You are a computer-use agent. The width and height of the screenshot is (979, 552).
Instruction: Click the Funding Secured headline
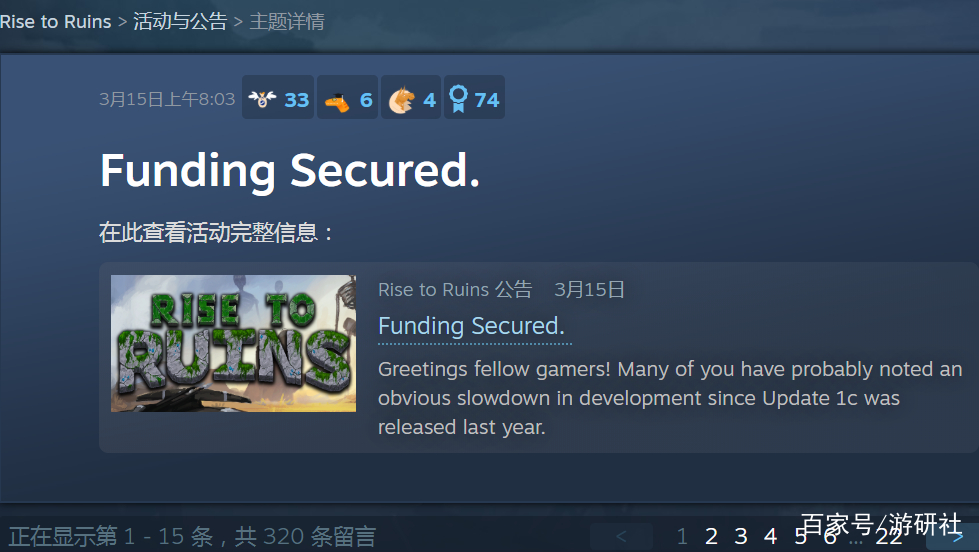pyautogui.click(x=290, y=170)
